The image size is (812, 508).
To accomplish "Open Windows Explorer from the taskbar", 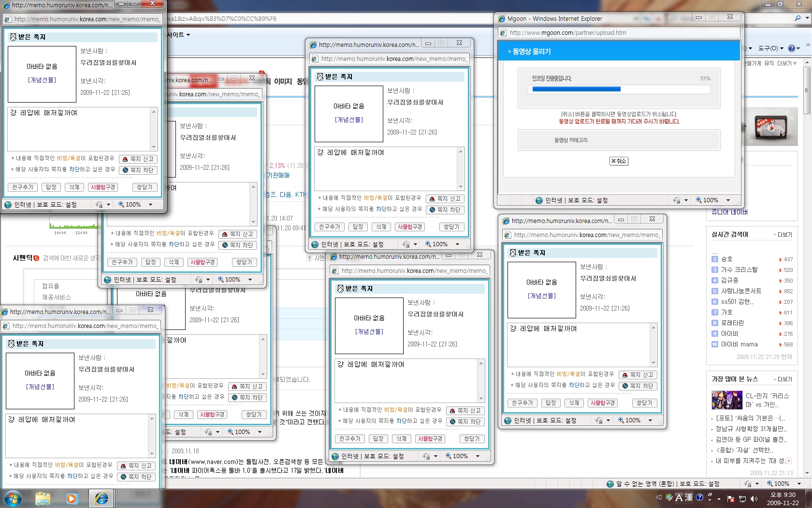I will (43, 498).
